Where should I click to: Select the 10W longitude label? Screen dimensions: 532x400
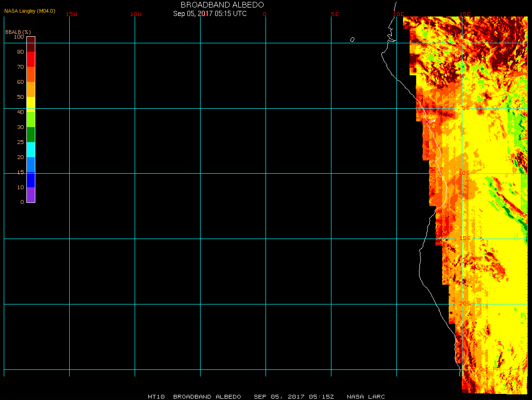pos(136,14)
